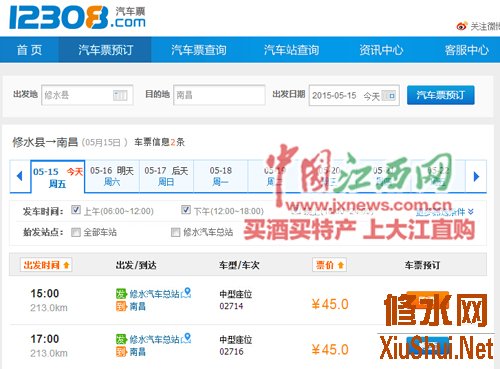Open 修水汽车总站 link in 15:00 row
The image size is (500, 369).
coord(154,294)
